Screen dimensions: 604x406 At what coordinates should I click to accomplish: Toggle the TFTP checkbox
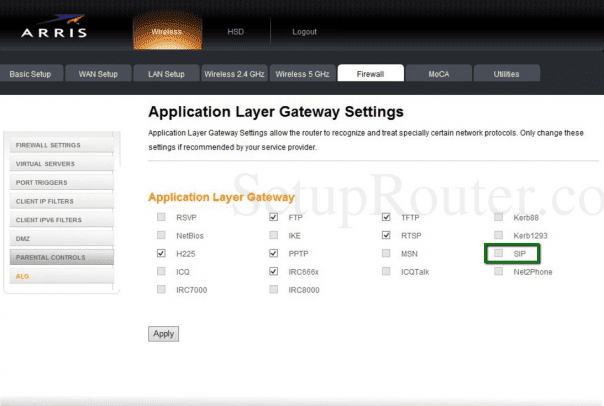[x=386, y=217]
